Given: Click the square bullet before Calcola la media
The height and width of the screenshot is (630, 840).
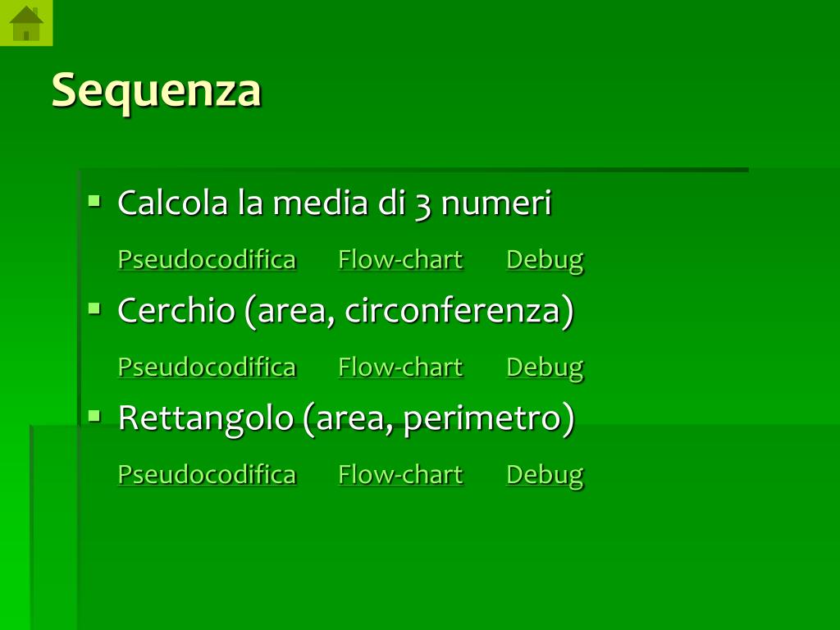Looking at the screenshot, I should click(x=94, y=202).
